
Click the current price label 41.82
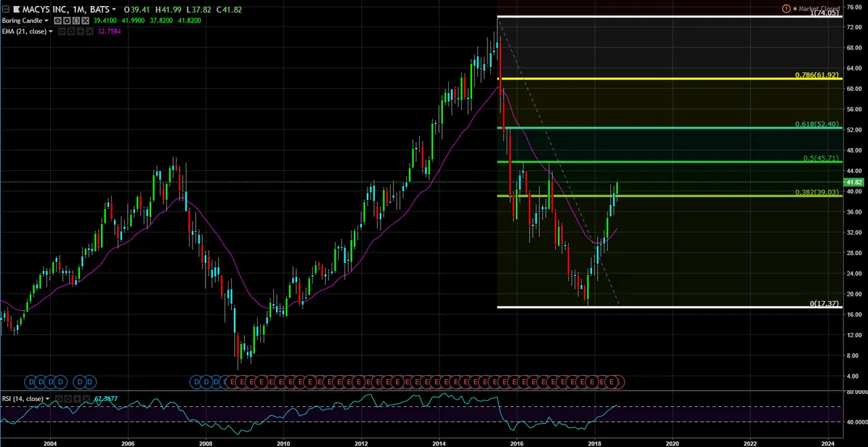pyautogui.click(x=854, y=182)
